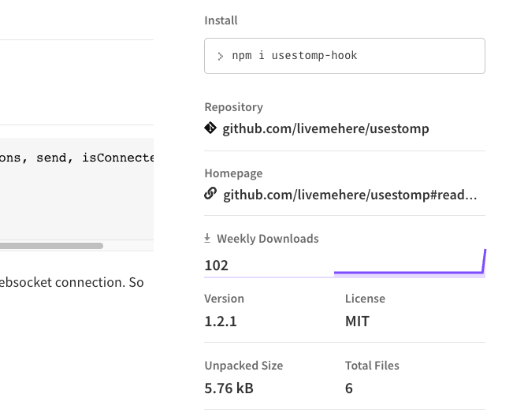This screenshot has width=513, height=420.
Task: Click the Total Files count 6
Action: pos(349,388)
